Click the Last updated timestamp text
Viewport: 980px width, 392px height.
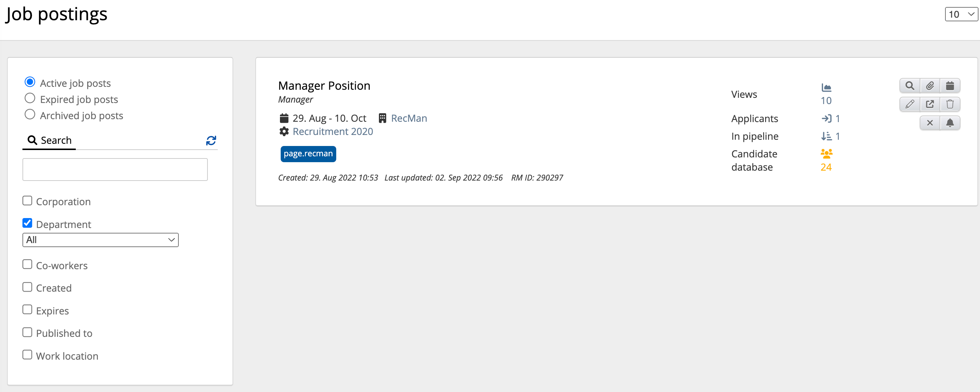tap(444, 178)
